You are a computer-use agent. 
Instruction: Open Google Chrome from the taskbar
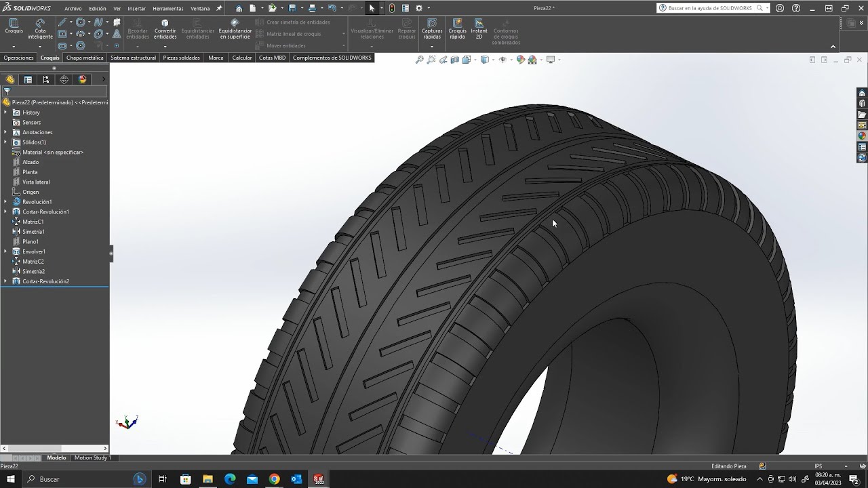(x=274, y=479)
